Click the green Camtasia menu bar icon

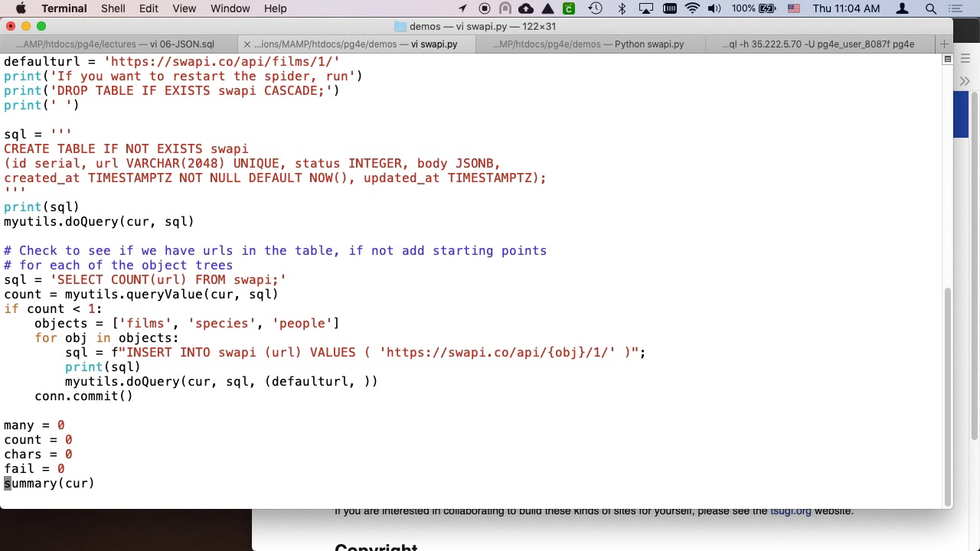click(569, 8)
